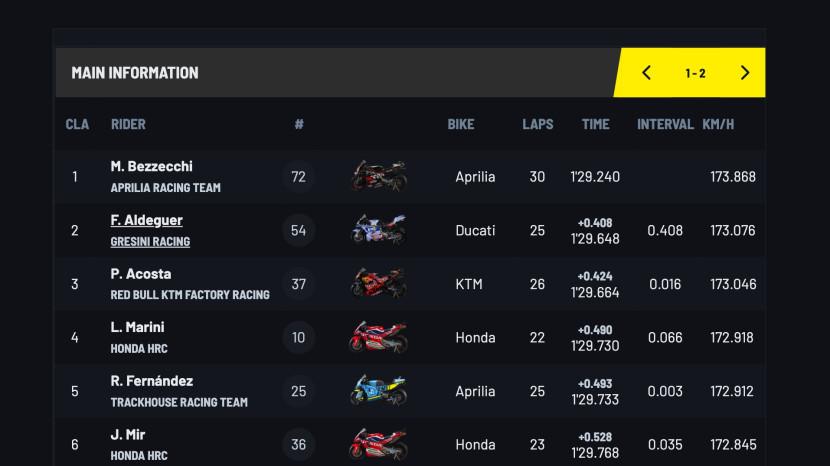
Task: Open Gresini Racing team link
Action: (x=150, y=241)
